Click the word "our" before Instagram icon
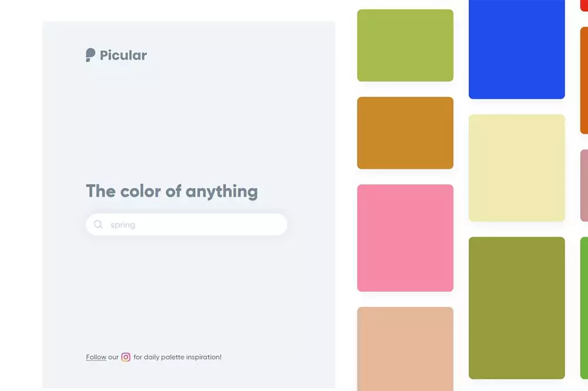Image resolution: width=588 pixels, height=391 pixels. click(x=113, y=357)
